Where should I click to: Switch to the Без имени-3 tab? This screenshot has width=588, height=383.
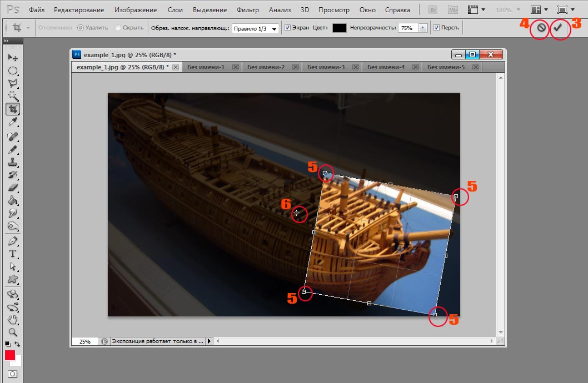[x=326, y=67]
